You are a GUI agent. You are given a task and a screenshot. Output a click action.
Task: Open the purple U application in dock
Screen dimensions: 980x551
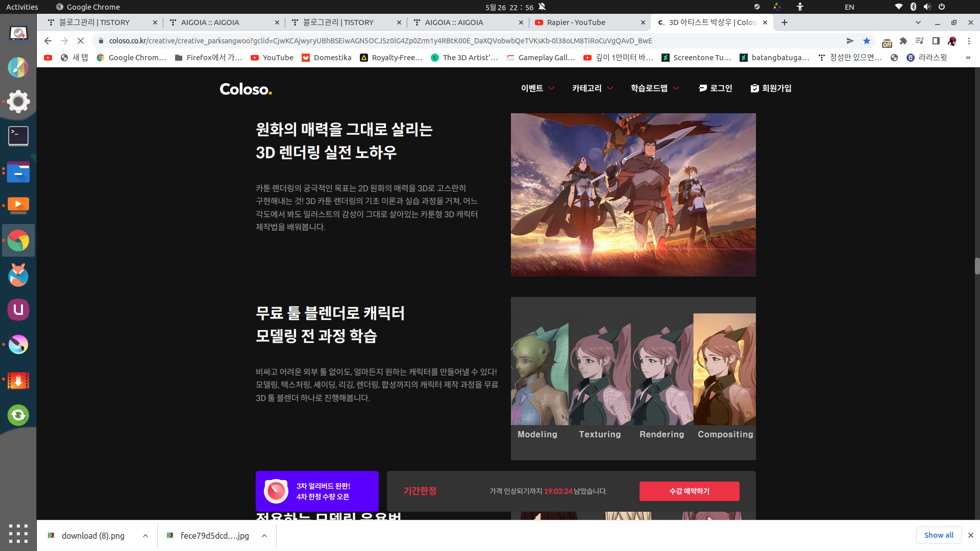[18, 310]
